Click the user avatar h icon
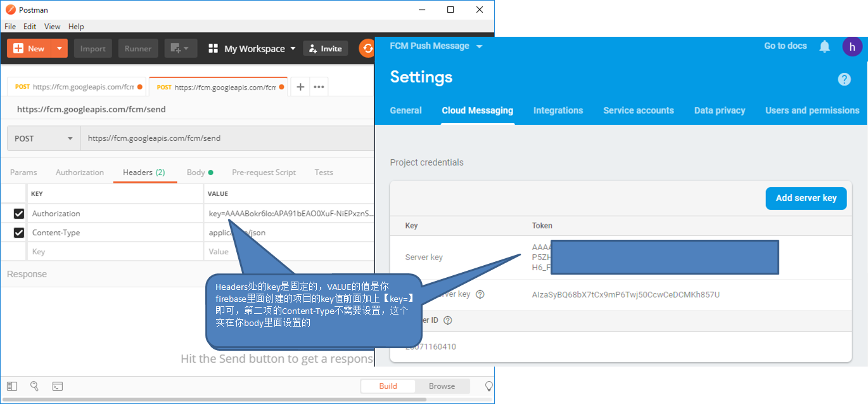 point(852,46)
